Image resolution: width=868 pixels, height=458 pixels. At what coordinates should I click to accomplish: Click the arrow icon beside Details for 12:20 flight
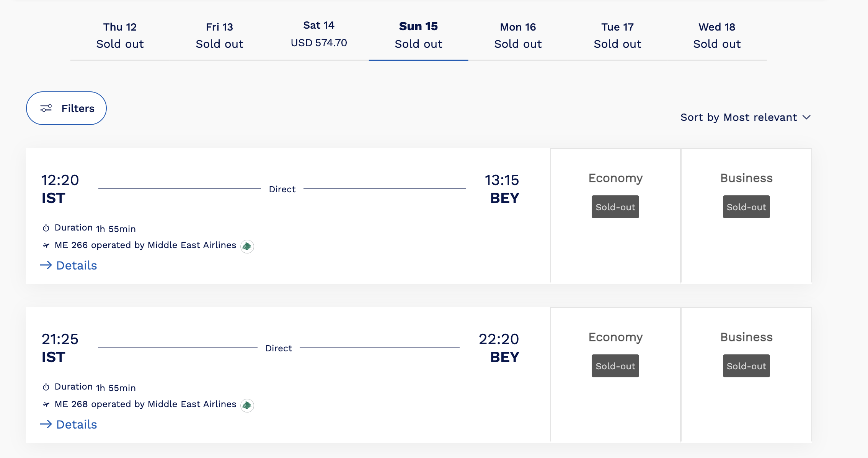coord(46,265)
